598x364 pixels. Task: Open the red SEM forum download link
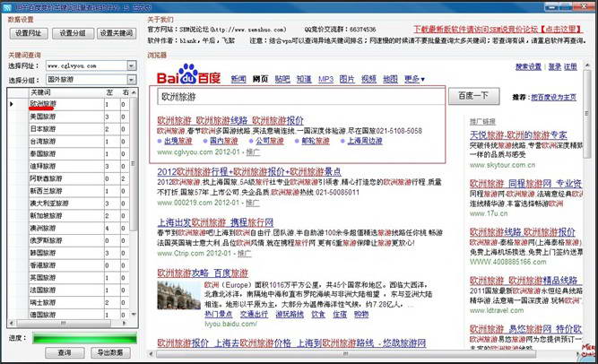pyautogui.click(x=498, y=30)
